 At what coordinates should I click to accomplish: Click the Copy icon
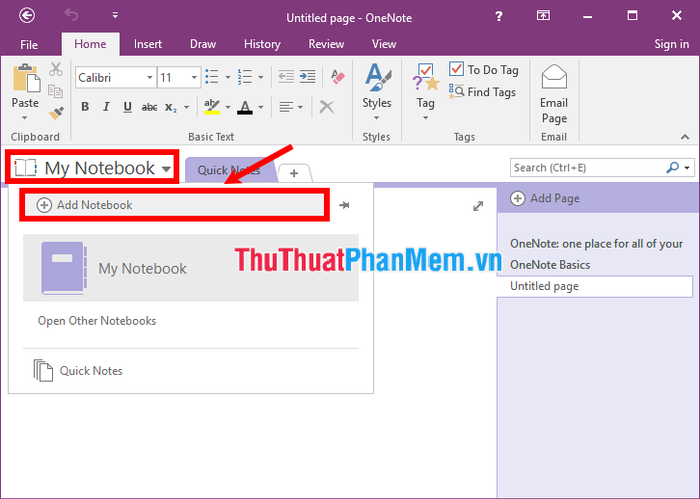pos(56,91)
